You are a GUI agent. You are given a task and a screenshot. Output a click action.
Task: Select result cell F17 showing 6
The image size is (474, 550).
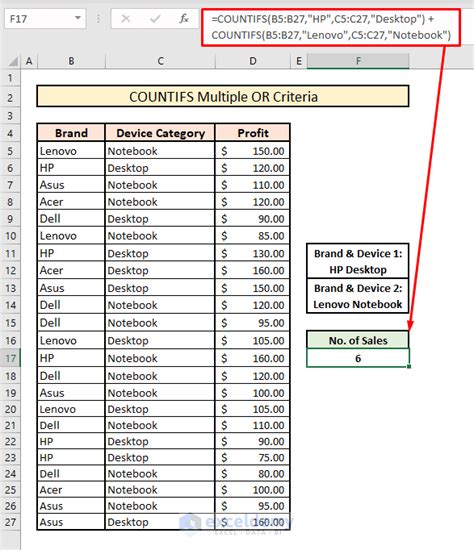(x=358, y=358)
